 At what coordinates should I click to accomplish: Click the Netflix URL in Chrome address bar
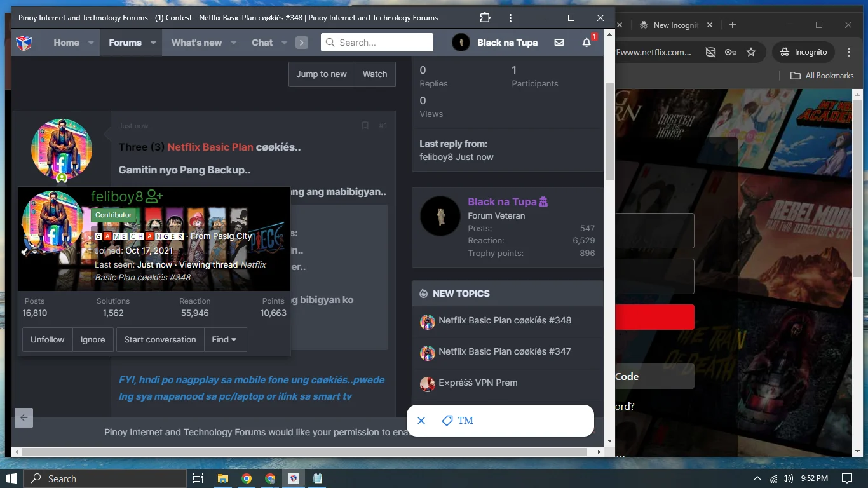click(x=654, y=52)
